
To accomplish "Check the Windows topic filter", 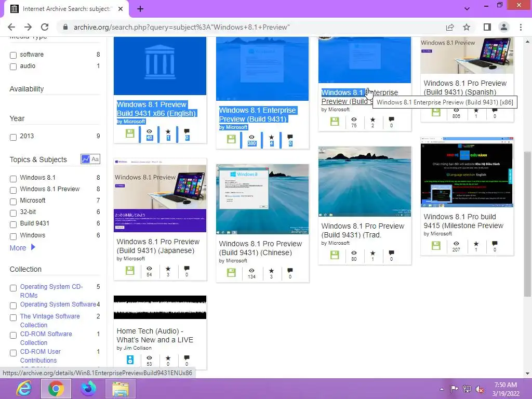I will [x=13, y=236].
